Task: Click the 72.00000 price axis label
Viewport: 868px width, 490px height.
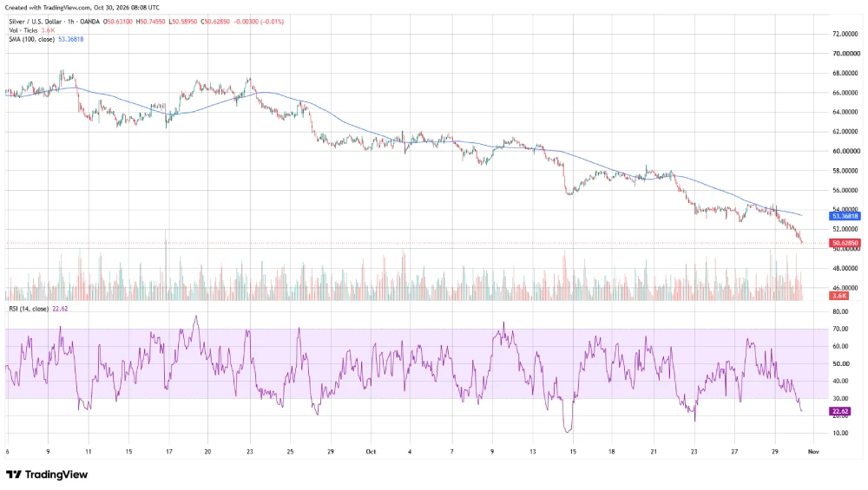Action: click(x=846, y=34)
